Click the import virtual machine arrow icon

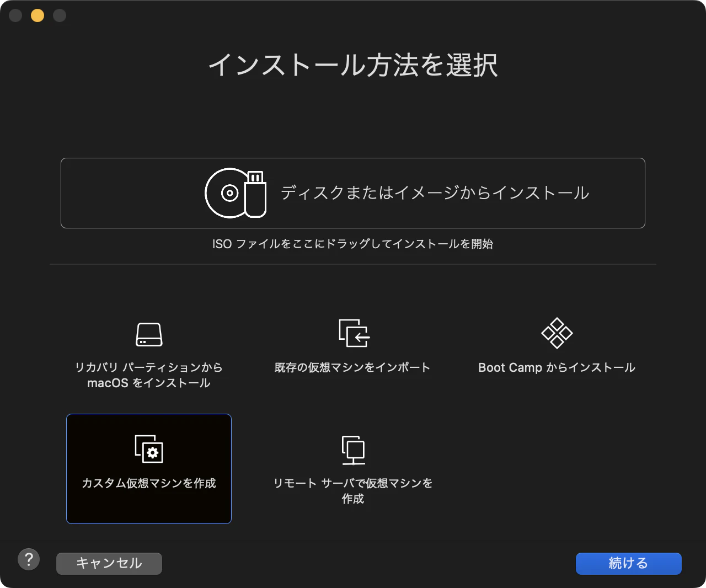pyautogui.click(x=352, y=333)
